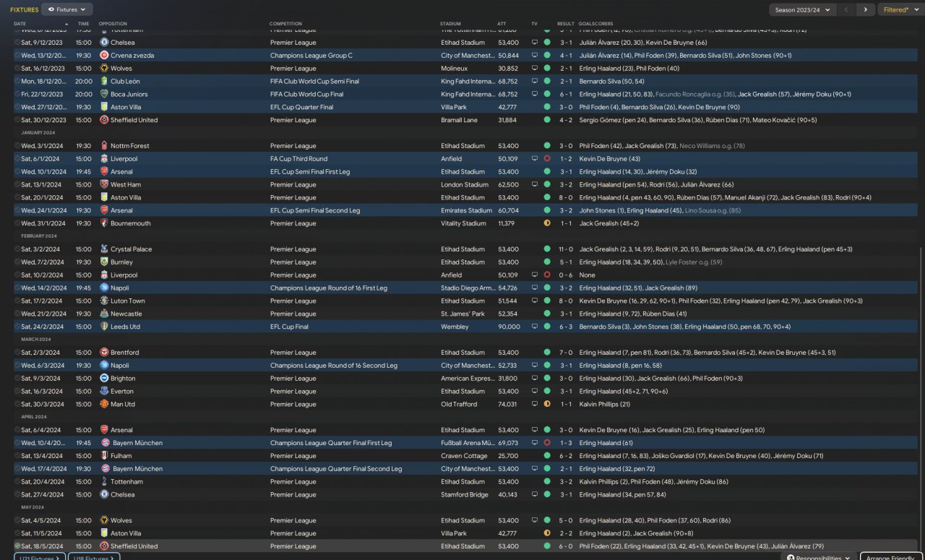925x560 pixels.
Task: Click the Club León club badge
Action: 104,82
